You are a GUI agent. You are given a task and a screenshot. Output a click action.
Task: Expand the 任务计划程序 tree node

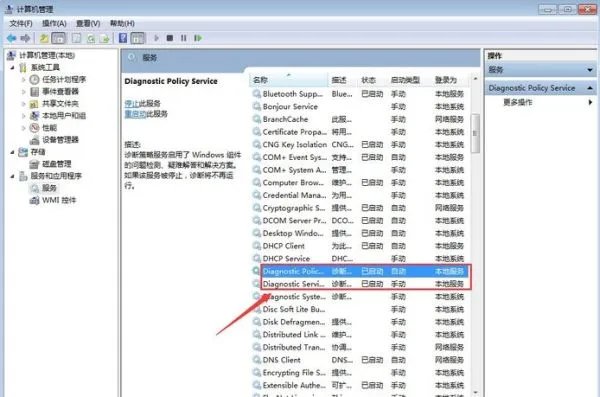(24, 80)
